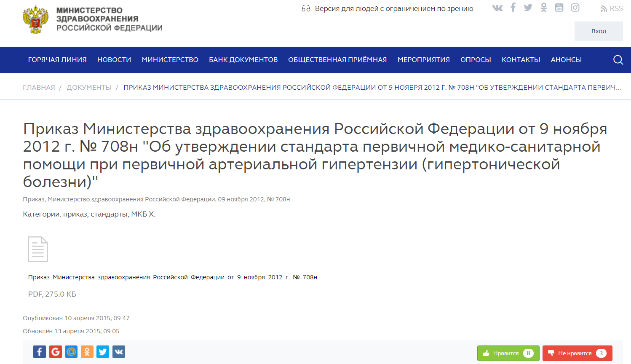The width and height of the screenshot is (631, 364).
Task: Open the RSS feed link
Action: tap(612, 8)
